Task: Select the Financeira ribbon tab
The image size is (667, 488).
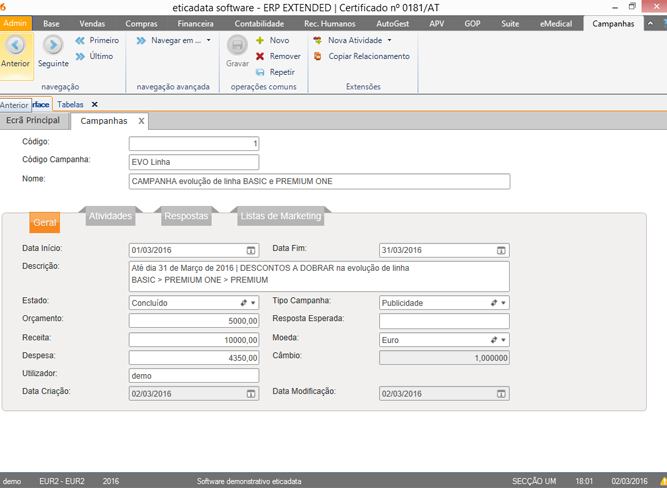Action: coord(195,22)
